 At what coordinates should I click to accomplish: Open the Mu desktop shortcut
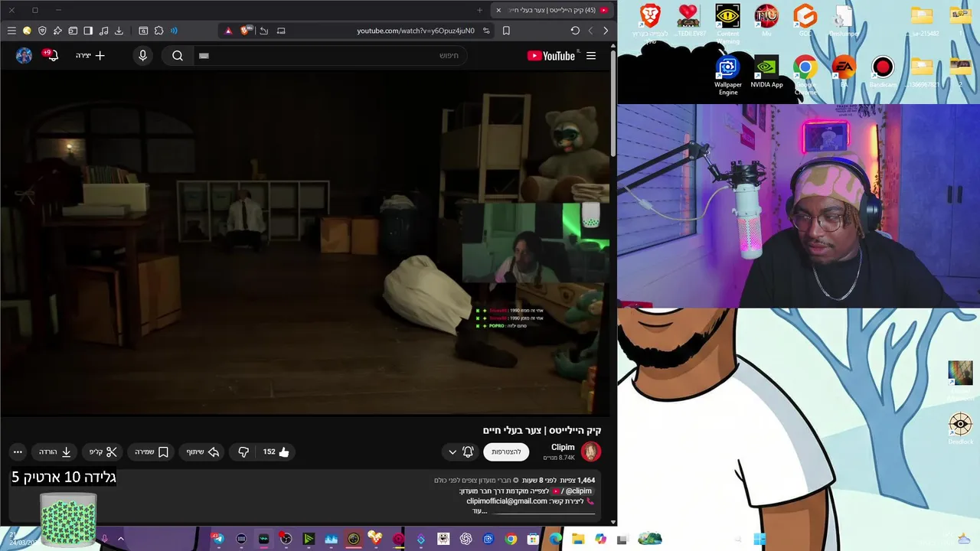766,20
